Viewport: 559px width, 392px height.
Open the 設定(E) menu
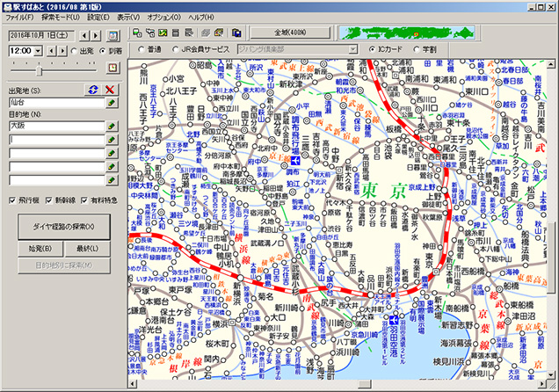(98, 18)
